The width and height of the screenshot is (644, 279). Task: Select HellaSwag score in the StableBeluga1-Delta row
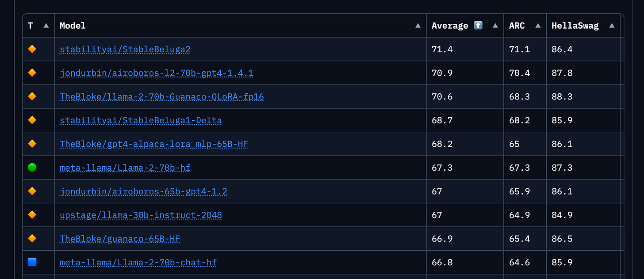[562, 120]
